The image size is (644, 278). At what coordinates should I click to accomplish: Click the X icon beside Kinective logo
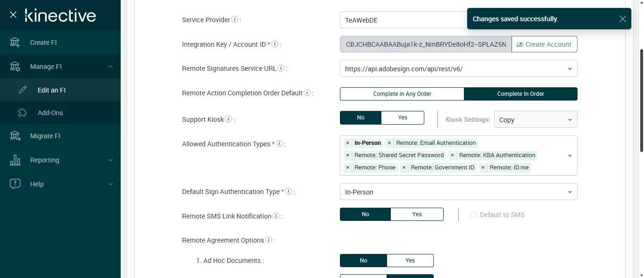13,15
